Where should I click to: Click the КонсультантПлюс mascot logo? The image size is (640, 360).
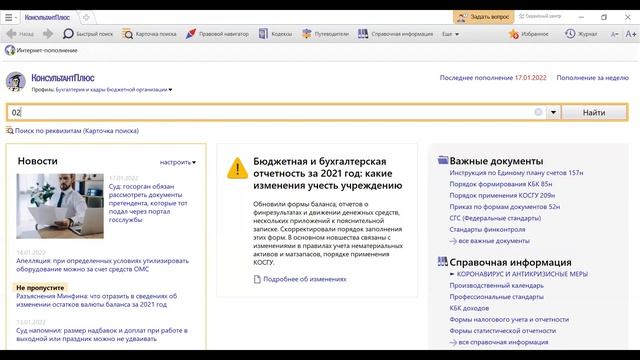click(x=16, y=81)
